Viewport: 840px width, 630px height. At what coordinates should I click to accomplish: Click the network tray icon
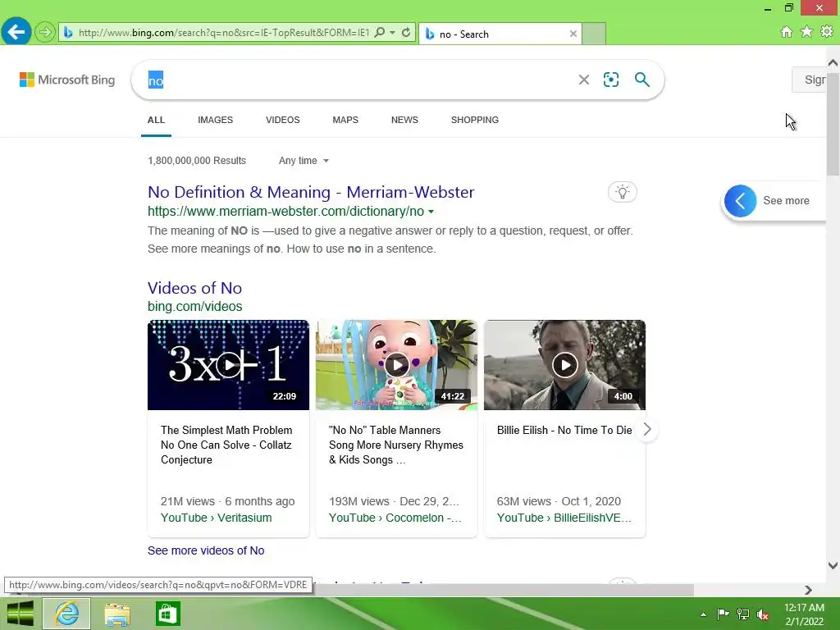click(743, 614)
